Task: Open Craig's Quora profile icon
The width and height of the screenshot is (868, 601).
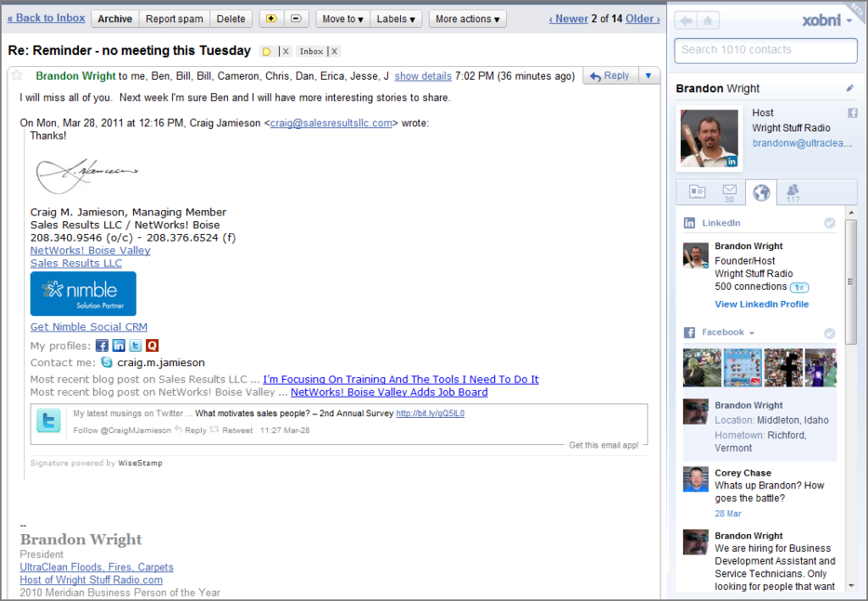Action: [153, 345]
